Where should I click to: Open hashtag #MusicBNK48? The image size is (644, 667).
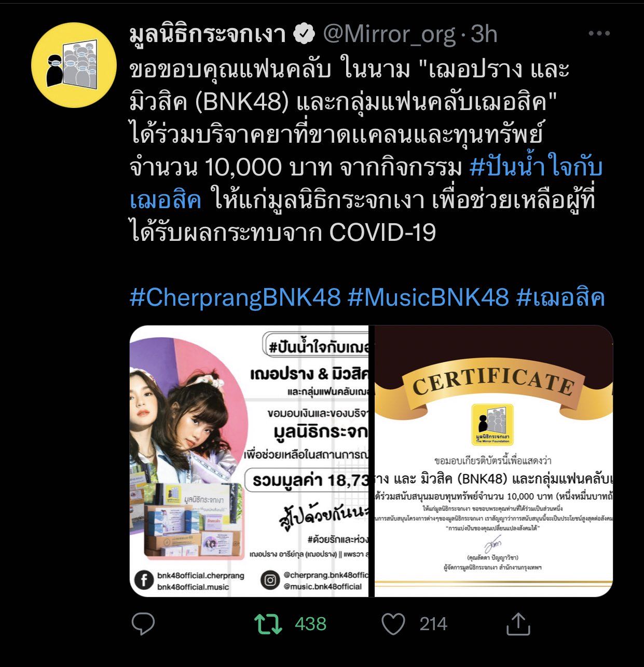click(x=428, y=297)
